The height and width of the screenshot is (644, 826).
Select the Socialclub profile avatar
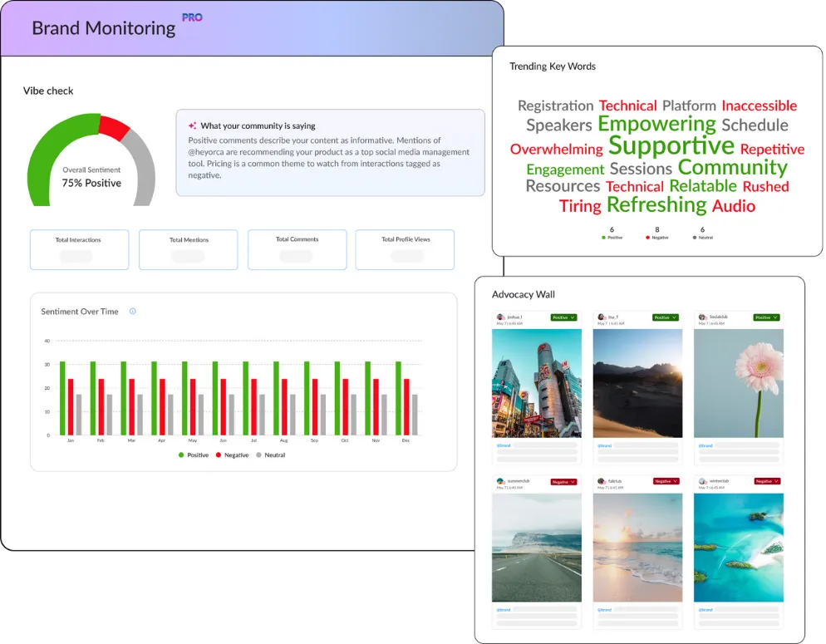[701, 317]
